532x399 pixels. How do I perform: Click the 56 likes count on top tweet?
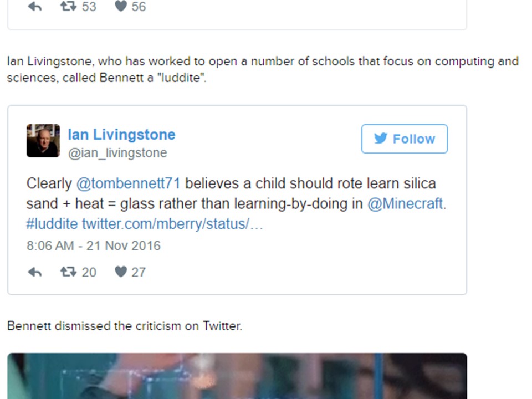tap(139, 7)
